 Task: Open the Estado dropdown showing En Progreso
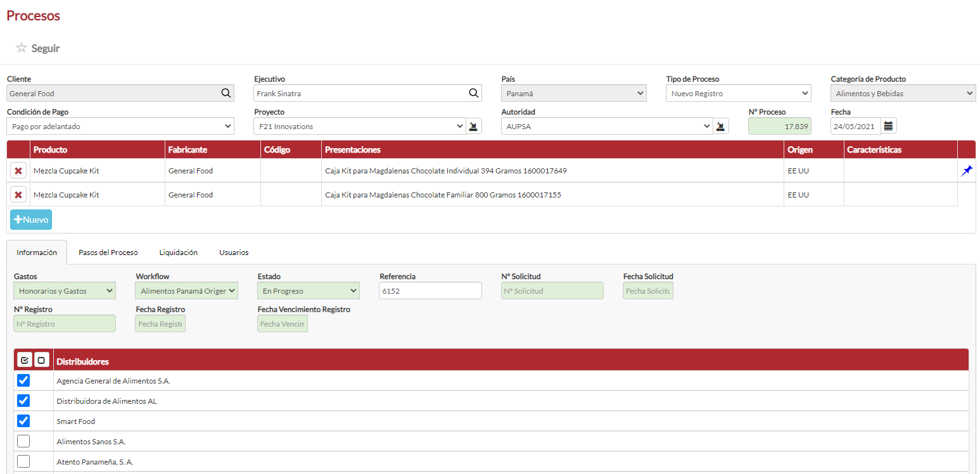(x=308, y=291)
